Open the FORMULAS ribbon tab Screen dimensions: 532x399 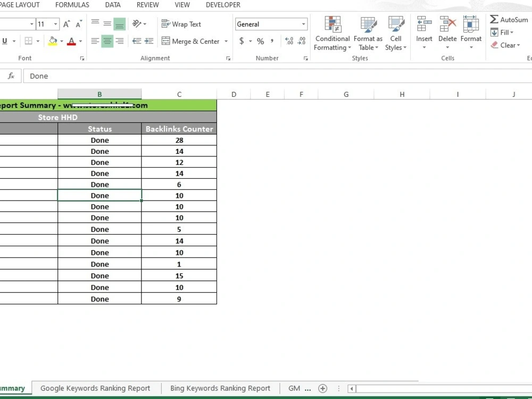(x=72, y=5)
